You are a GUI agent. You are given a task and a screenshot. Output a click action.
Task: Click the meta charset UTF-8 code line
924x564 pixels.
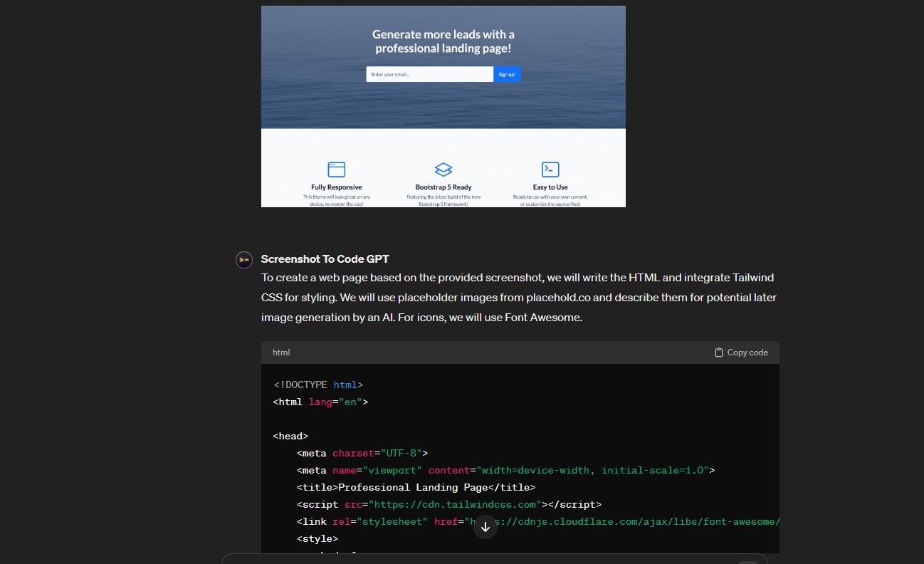tap(362, 453)
